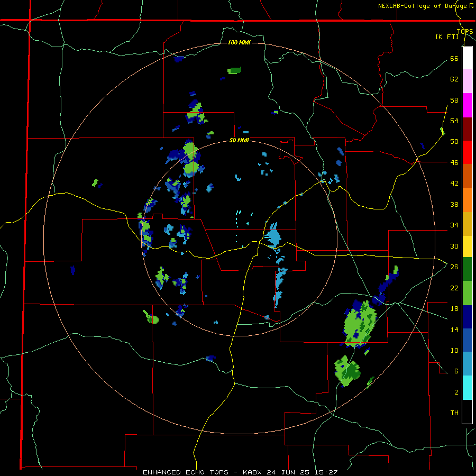
Task: Choose the medium blue legend swatch
Action: coord(467,341)
